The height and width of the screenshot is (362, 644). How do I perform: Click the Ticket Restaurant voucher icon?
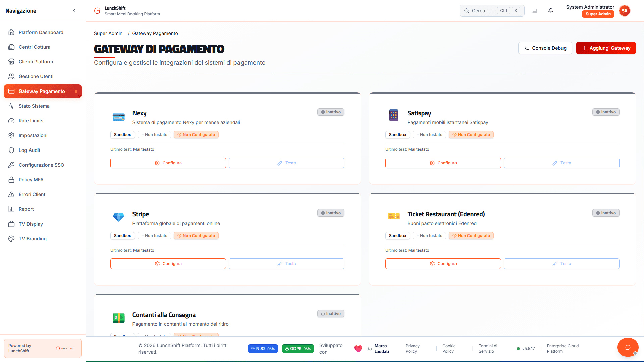tap(393, 216)
